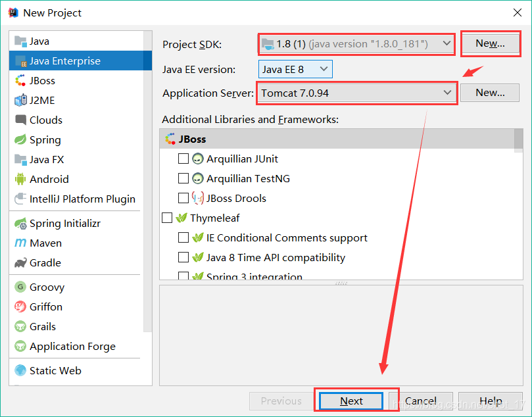Screen dimensions: 532x417
Task: Click the Arquillian TestNG alien icon
Action: (198, 178)
